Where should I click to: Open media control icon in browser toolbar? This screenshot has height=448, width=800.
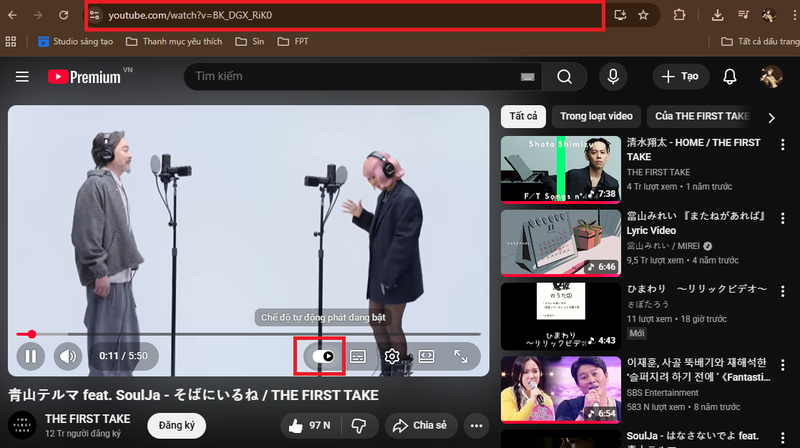click(x=743, y=15)
